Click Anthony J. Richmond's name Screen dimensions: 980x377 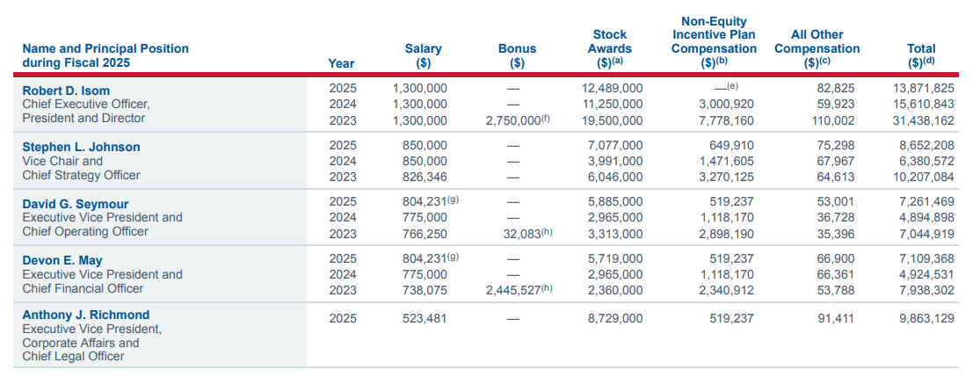point(85,315)
